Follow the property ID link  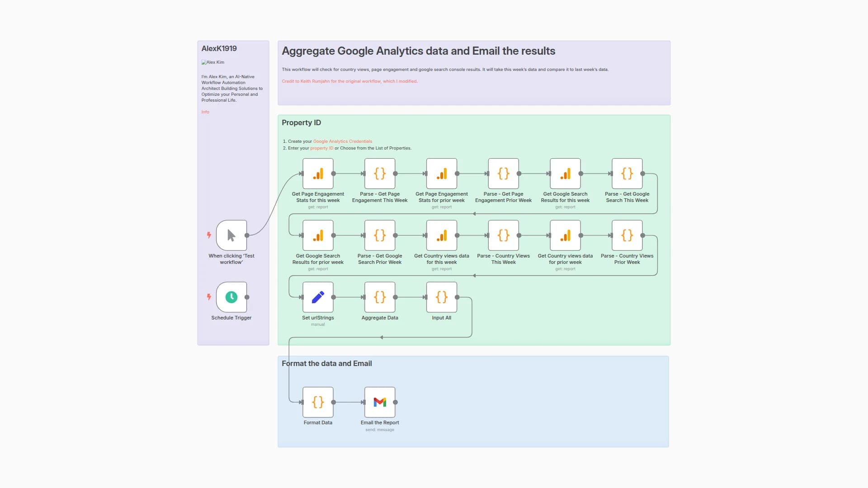[321, 148]
